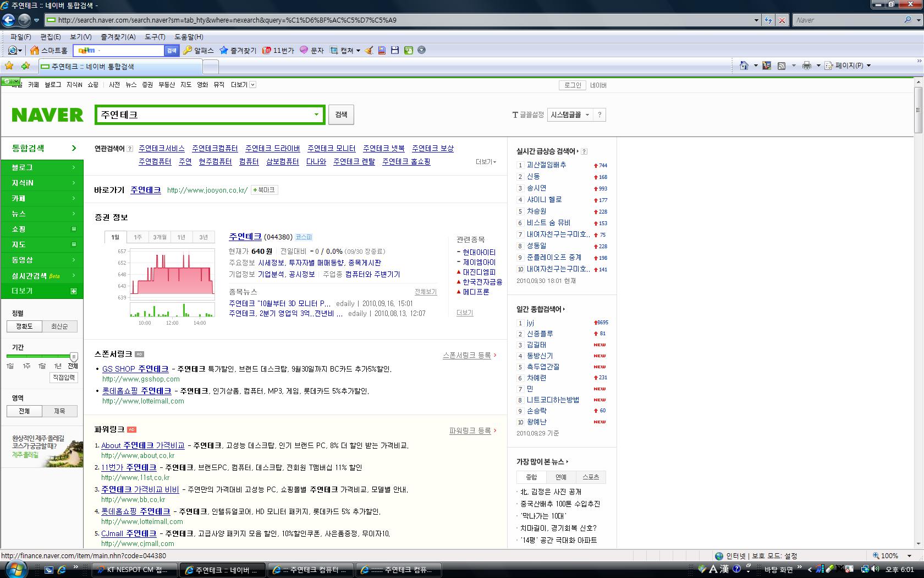Click the 기간 slider handle
The image size is (924, 578).
click(x=74, y=357)
